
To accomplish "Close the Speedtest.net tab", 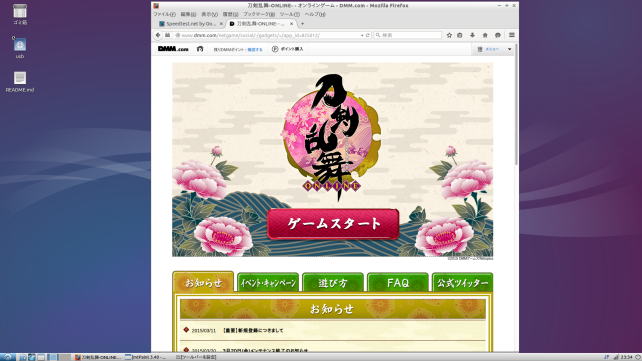I will pos(221,24).
